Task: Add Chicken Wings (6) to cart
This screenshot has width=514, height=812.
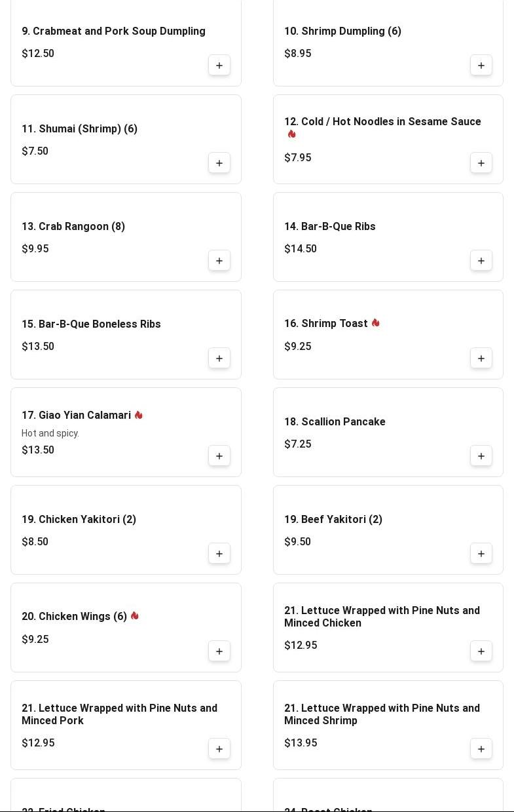Action: tap(219, 651)
